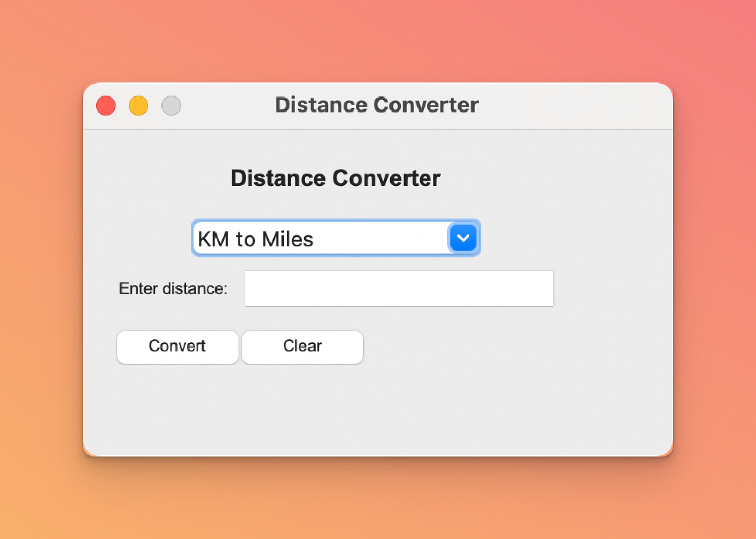Click the bold 'Distance Converter' heading label

point(335,178)
